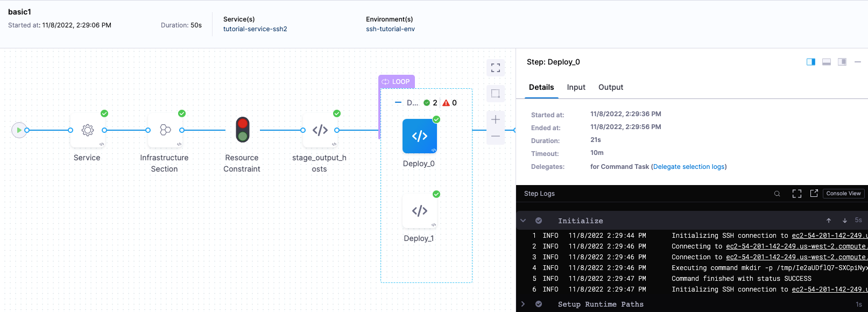
Task: Expand step logs to fullscreen
Action: 797,194
